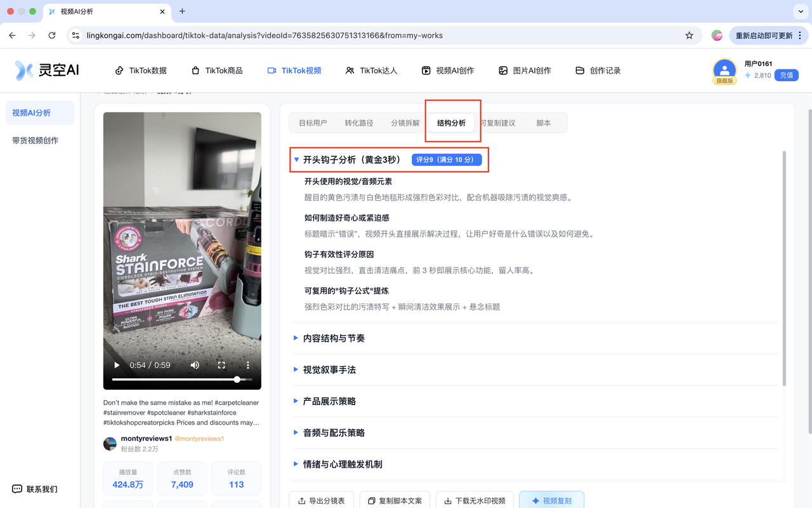View site information icon

(75, 36)
